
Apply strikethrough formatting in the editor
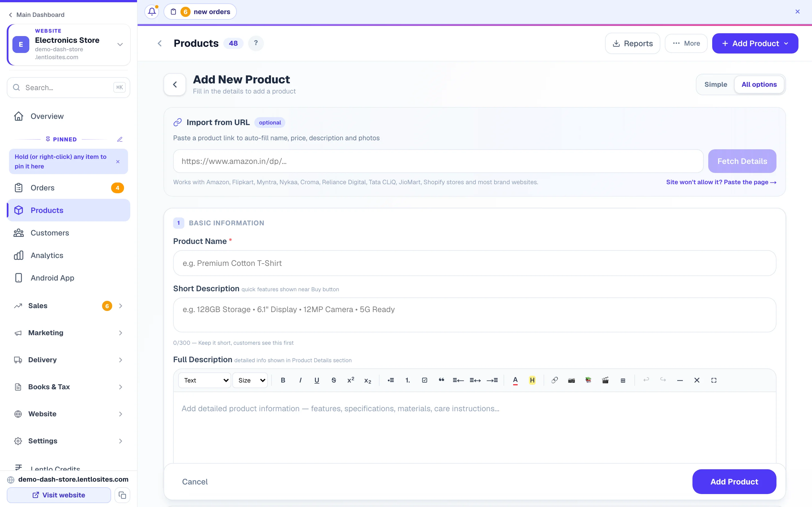[x=334, y=380]
